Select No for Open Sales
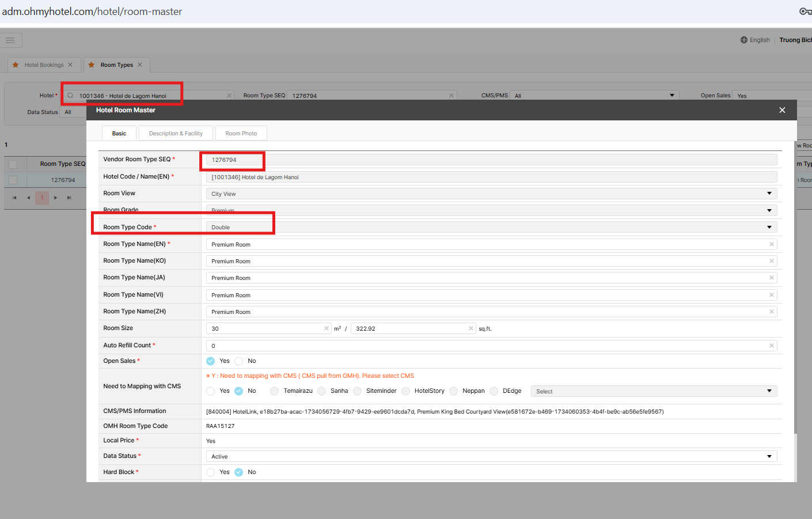812x519 pixels. click(x=239, y=361)
